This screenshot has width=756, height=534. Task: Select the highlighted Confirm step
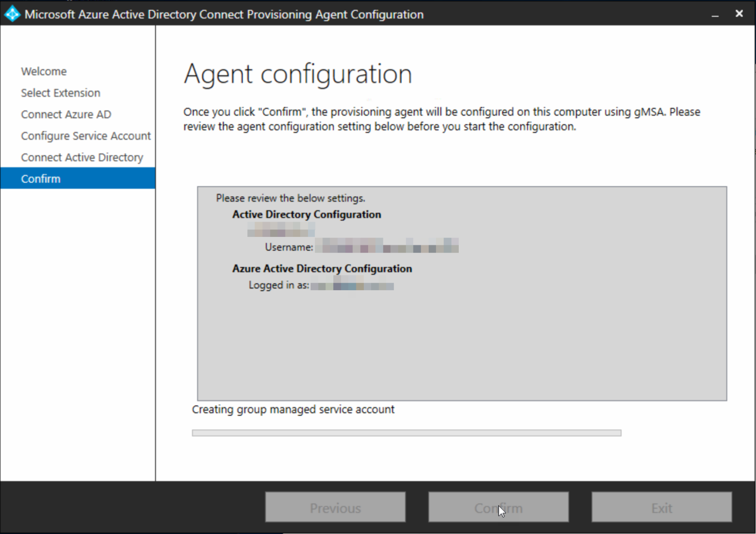[41, 178]
